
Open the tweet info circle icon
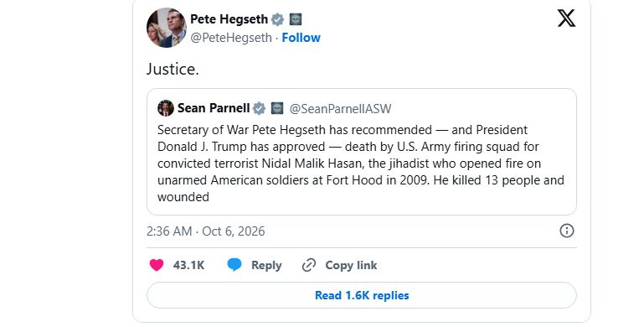tap(567, 231)
